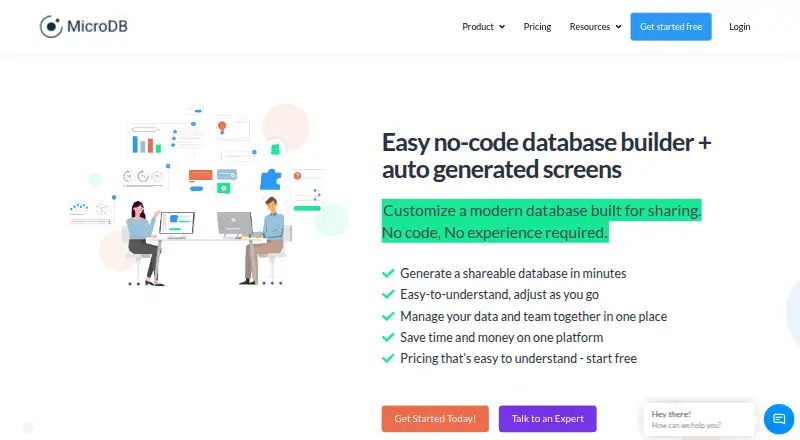The image size is (800, 440).
Task: Click the heading 'Easy no-code database builder +'
Action: [546, 142]
